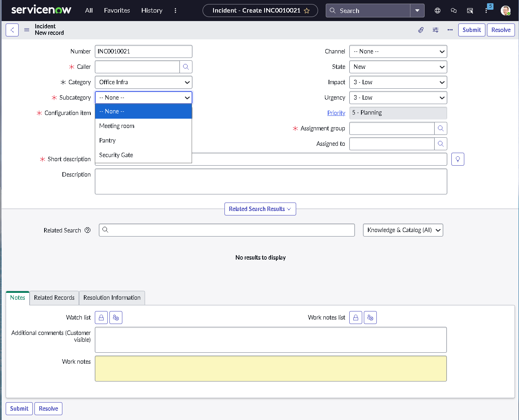Open the ellipsis more options icon
Image resolution: width=519 pixels, height=420 pixels.
click(x=450, y=30)
